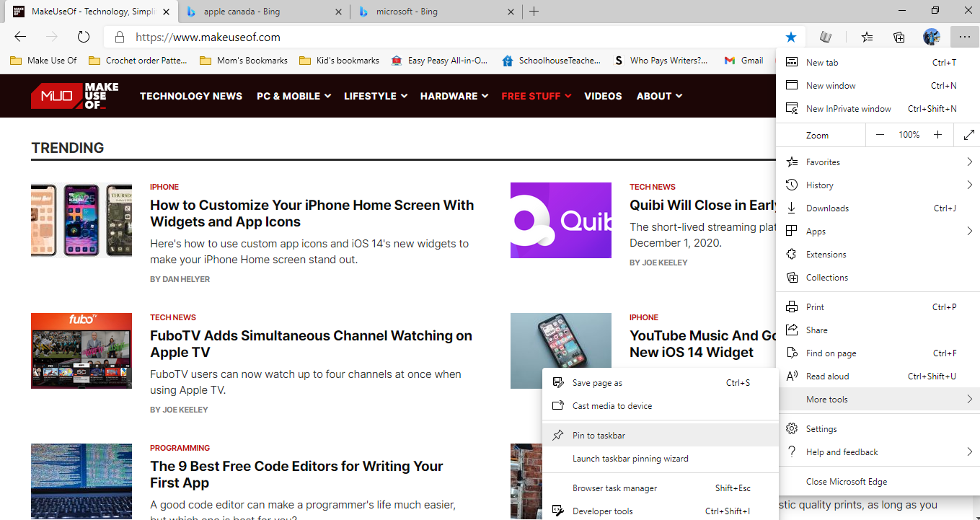Increase zoom with the plus button
980x520 pixels.
(x=937, y=135)
